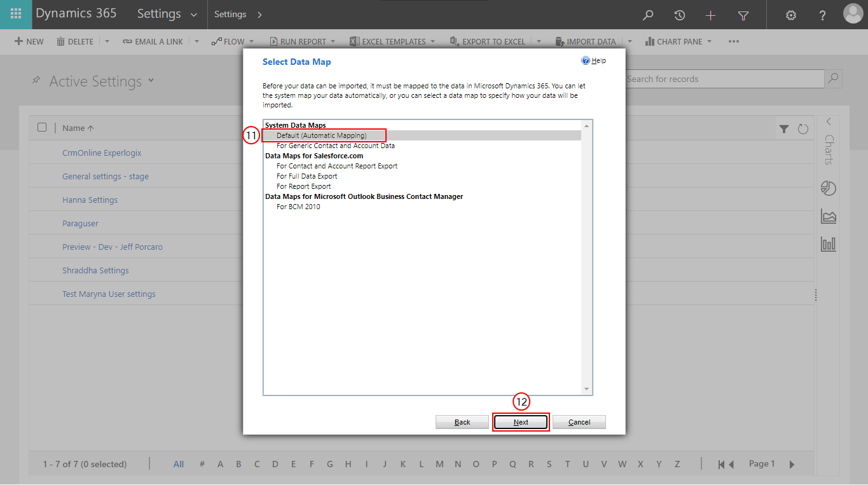Pin the Active Settings view
The height and width of the screenshot is (485, 868).
pos(36,81)
